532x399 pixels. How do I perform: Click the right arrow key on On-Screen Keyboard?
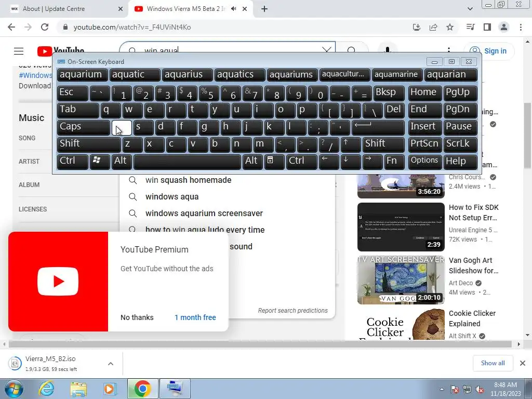(x=372, y=161)
